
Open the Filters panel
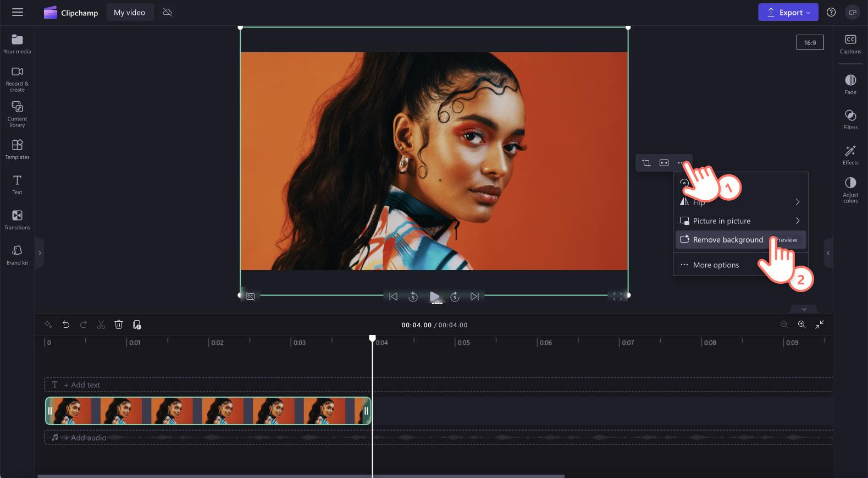[850, 119]
